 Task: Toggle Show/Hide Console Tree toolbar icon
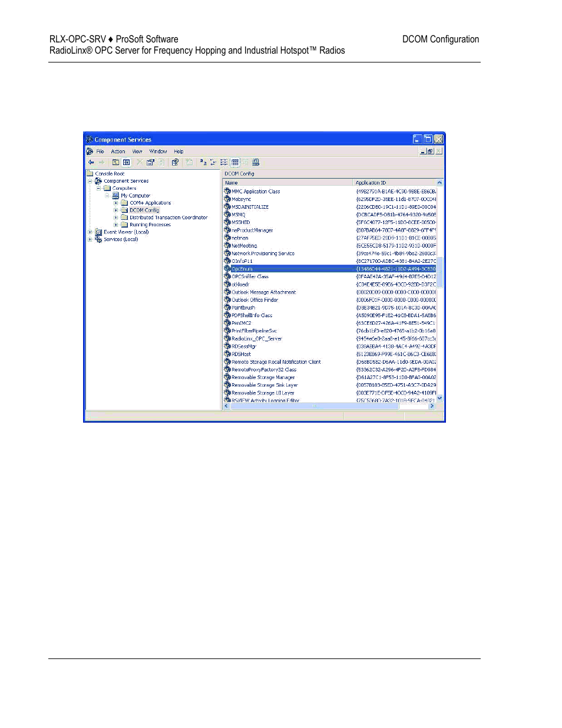coord(126,162)
